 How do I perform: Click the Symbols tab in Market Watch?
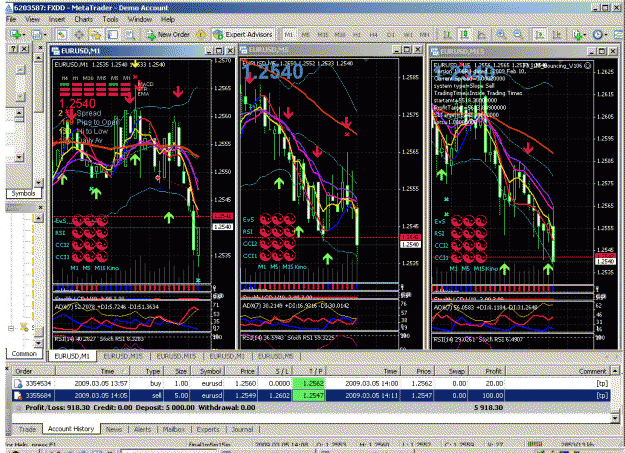(23, 193)
